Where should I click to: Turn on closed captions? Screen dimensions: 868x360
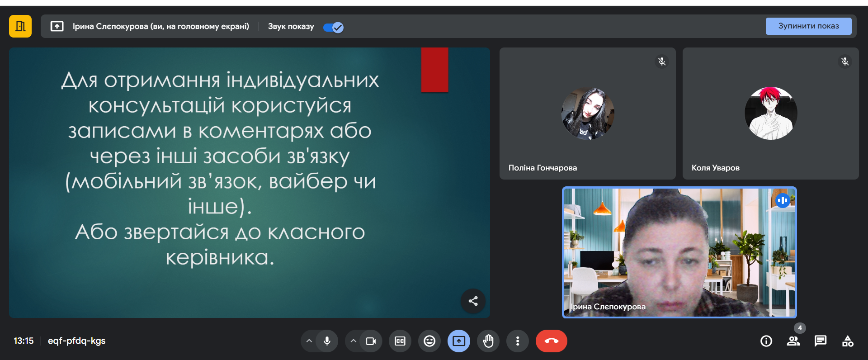tap(400, 341)
